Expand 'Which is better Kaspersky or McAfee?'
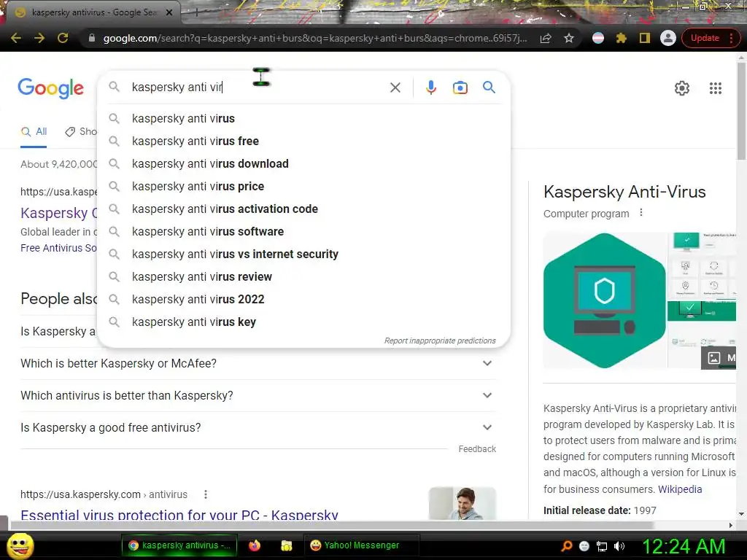This screenshot has width=747, height=560. click(258, 363)
